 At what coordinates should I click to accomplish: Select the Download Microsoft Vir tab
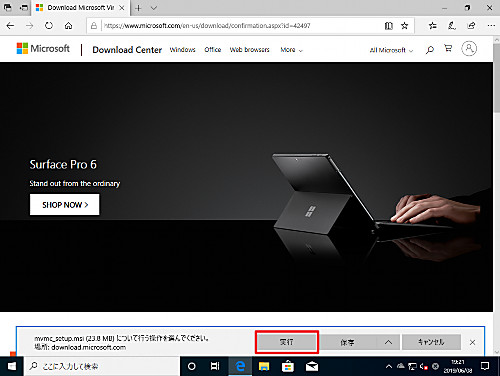(80, 8)
